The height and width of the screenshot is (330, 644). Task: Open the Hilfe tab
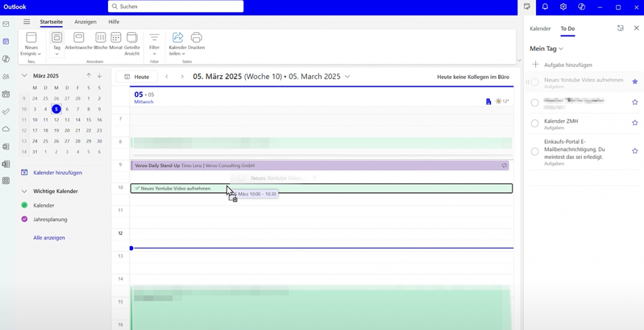pyautogui.click(x=114, y=22)
